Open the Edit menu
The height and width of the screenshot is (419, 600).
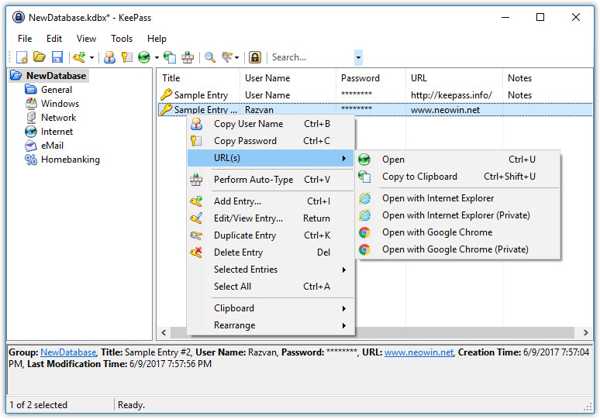[54, 39]
